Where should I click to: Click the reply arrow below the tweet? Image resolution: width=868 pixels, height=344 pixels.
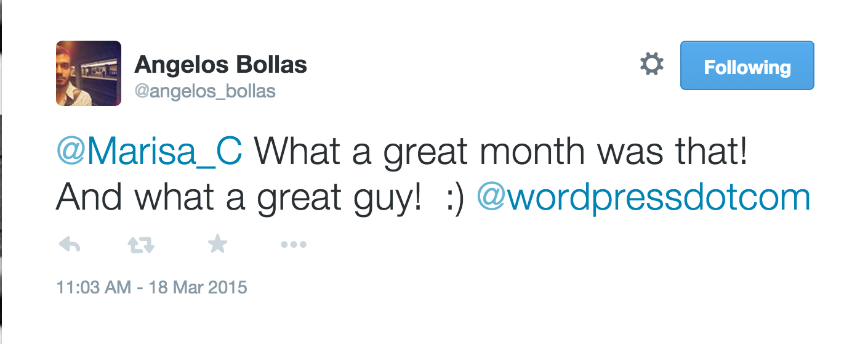[x=70, y=245]
